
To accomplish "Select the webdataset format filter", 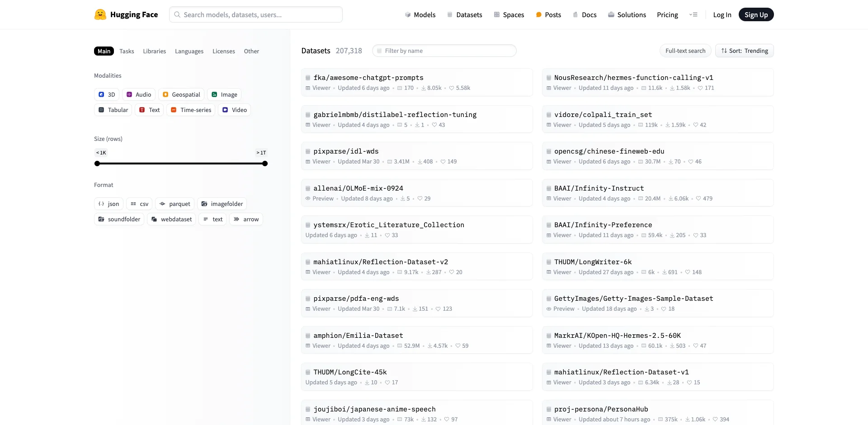I will click(171, 219).
